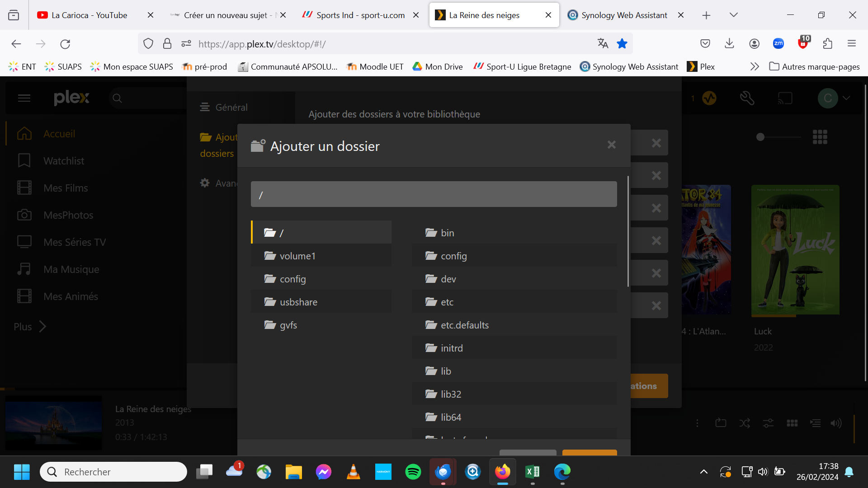Open the usbshare folder
The height and width of the screenshot is (488, 868).
click(x=321, y=302)
